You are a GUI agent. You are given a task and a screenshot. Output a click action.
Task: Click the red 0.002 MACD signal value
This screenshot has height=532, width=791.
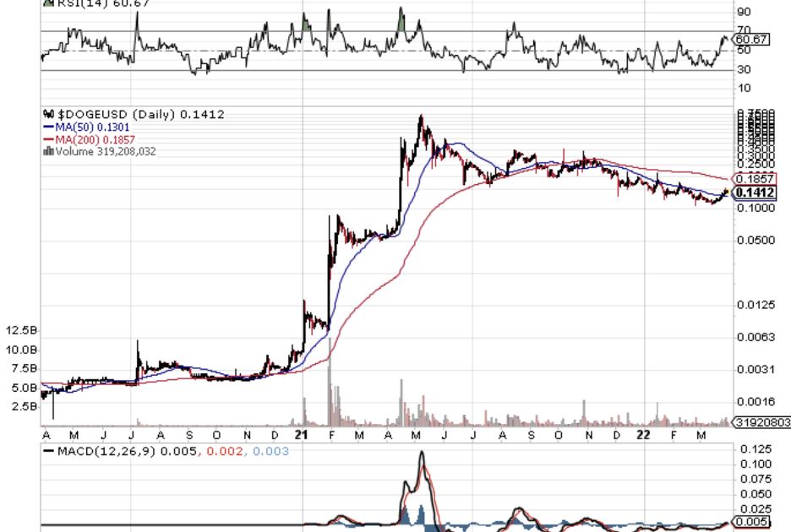(x=225, y=451)
